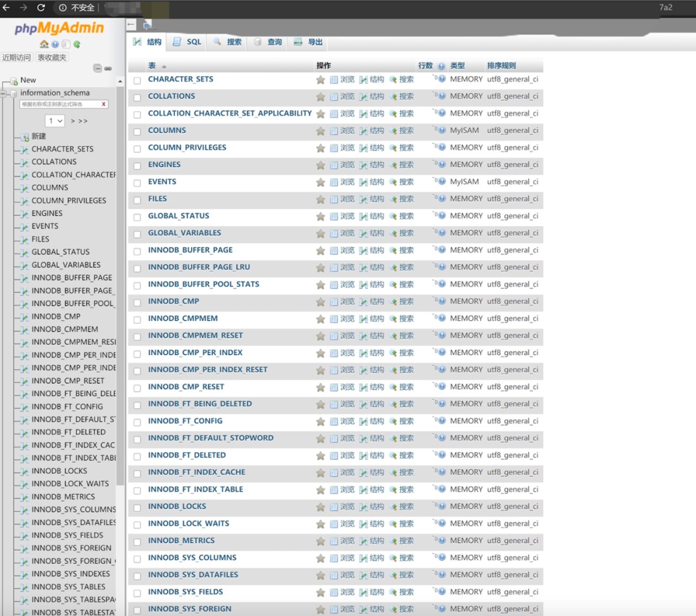The height and width of the screenshot is (616, 696).
Task: Click 结构 for the EVENTS table
Action: (x=372, y=182)
